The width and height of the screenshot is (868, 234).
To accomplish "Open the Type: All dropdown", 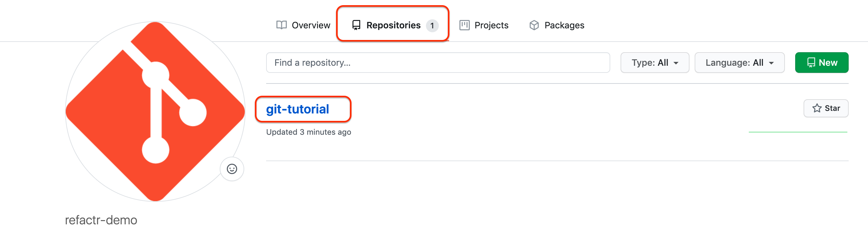I will point(654,63).
